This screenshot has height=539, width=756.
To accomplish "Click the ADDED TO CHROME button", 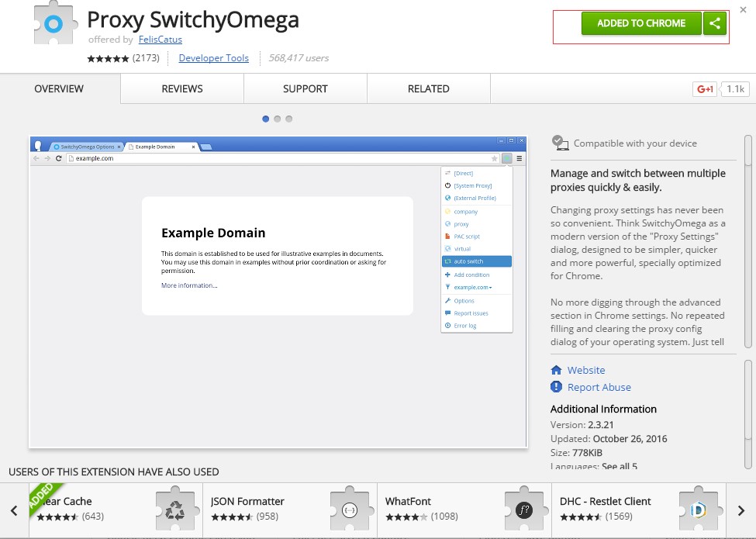I will click(x=641, y=23).
